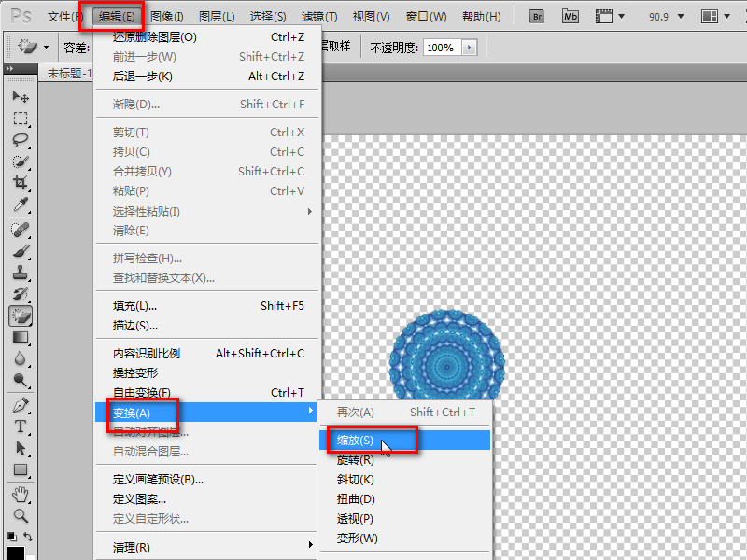Screen dimensions: 747x560
Task: Expand the 清理 (Purge) submenu
Action: (207, 548)
